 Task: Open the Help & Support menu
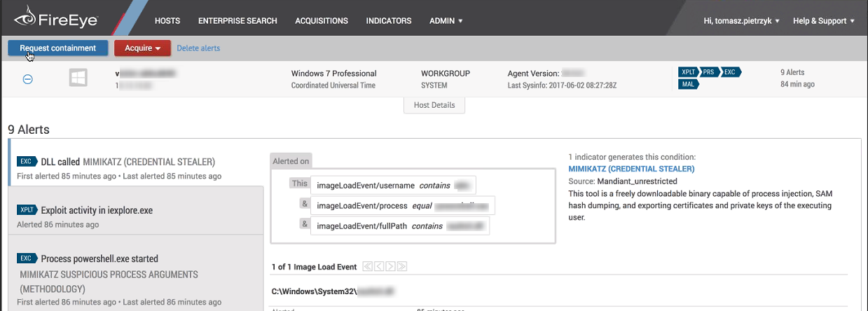(x=824, y=21)
